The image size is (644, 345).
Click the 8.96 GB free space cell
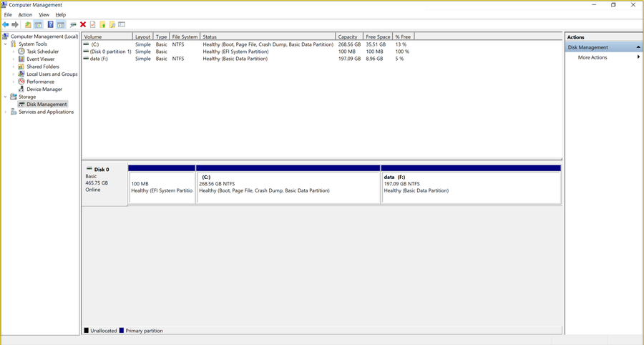point(374,59)
